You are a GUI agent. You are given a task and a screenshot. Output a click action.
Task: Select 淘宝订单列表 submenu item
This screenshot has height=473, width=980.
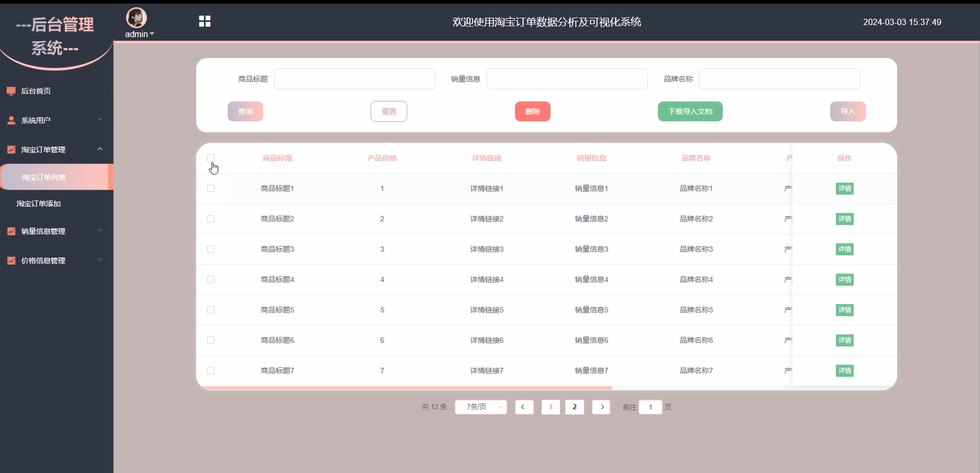(57, 177)
